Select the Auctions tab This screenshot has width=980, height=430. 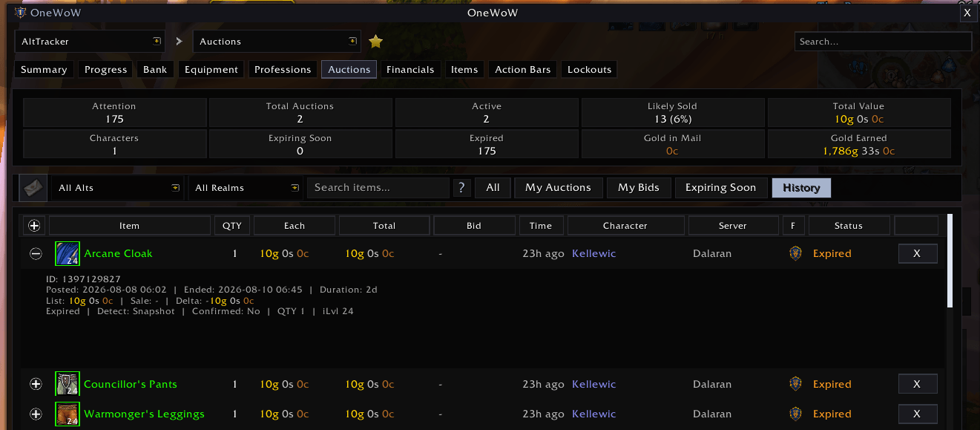[349, 70]
